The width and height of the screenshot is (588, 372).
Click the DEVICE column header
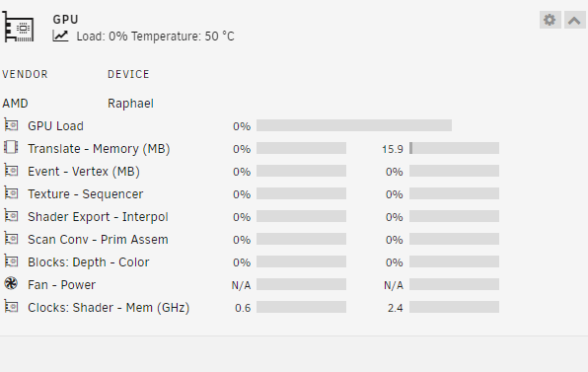tap(128, 74)
